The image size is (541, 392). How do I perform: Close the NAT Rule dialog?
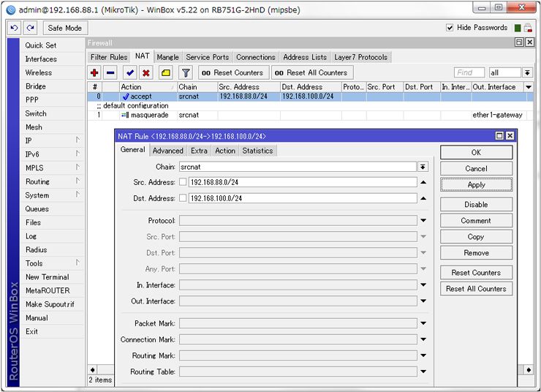coord(510,136)
